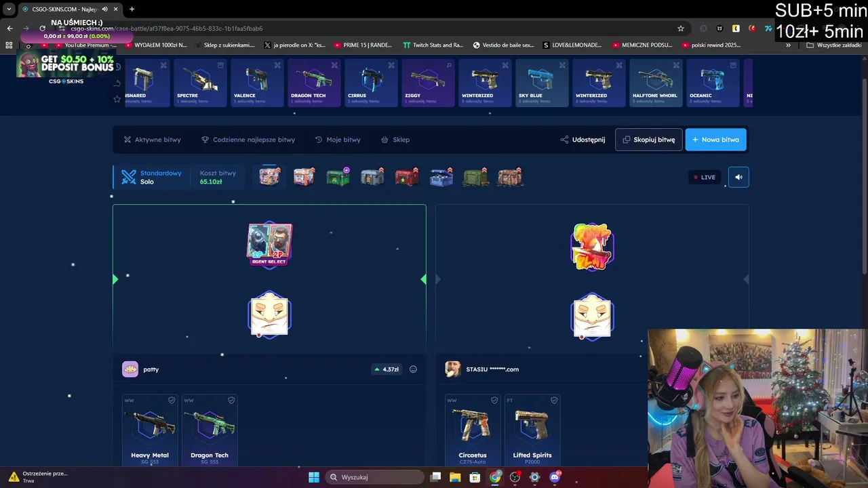
Task: Open patty's Dragon Tech SG 553 item card
Action: click(210, 430)
